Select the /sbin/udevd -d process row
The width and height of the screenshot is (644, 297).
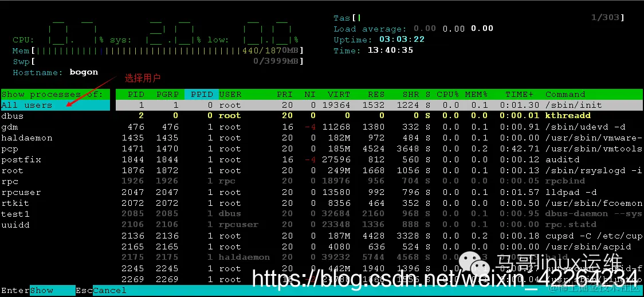(x=380, y=127)
